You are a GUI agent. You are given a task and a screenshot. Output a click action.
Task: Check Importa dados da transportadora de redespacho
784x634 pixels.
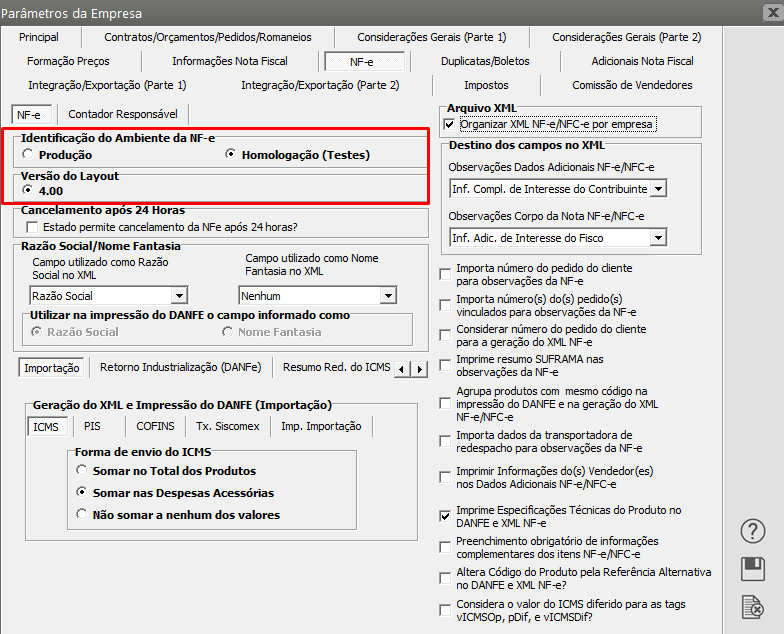pos(445,442)
